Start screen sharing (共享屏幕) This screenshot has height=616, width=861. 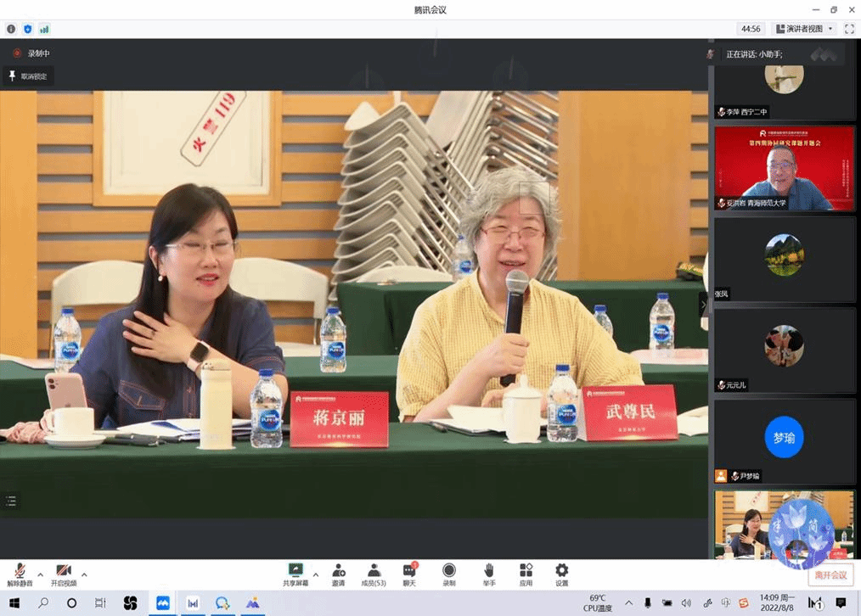pyautogui.click(x=295, y=574)
